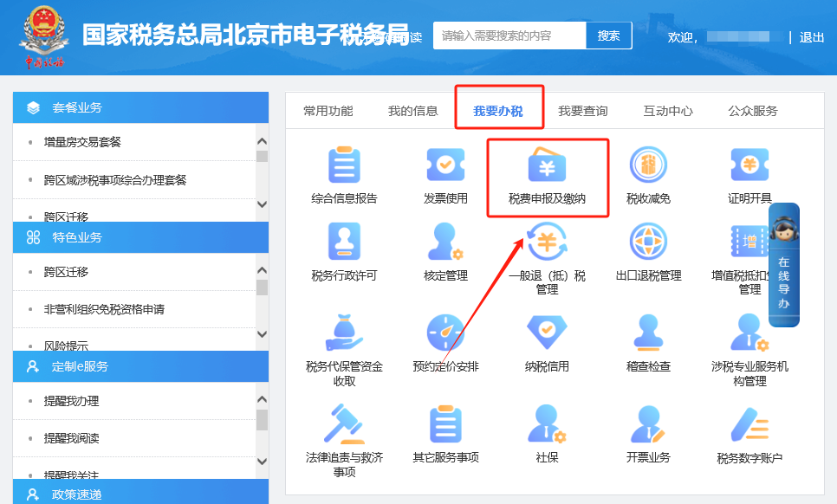Screen dimensions: 837x504
Task: Open 社保 service icon
Action: (x=547, y=424)
